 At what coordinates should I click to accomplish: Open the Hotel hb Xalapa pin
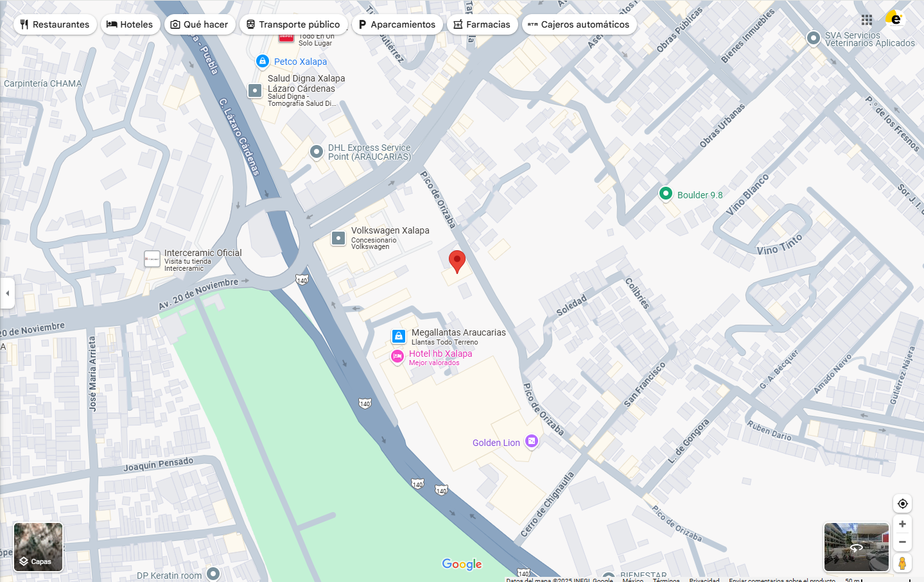(397, 357)
